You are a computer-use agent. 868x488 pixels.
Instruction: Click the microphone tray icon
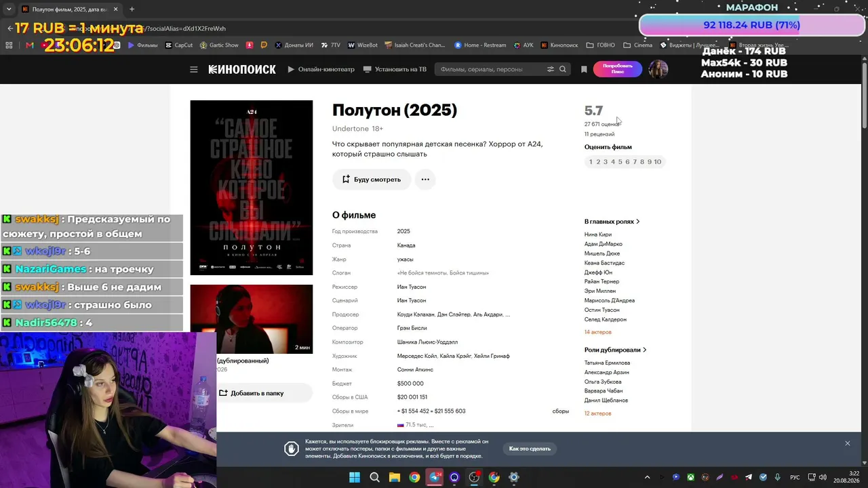[x=778, y=477]
